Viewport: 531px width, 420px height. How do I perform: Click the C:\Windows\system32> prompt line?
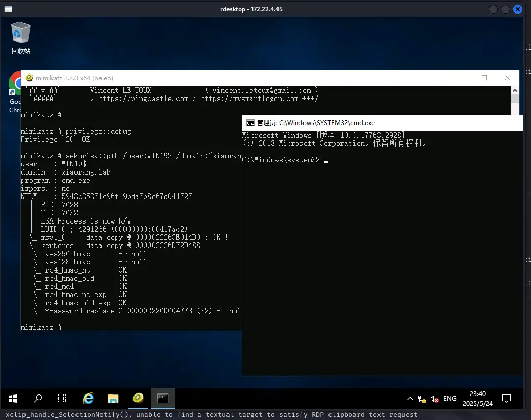[285, 160]
